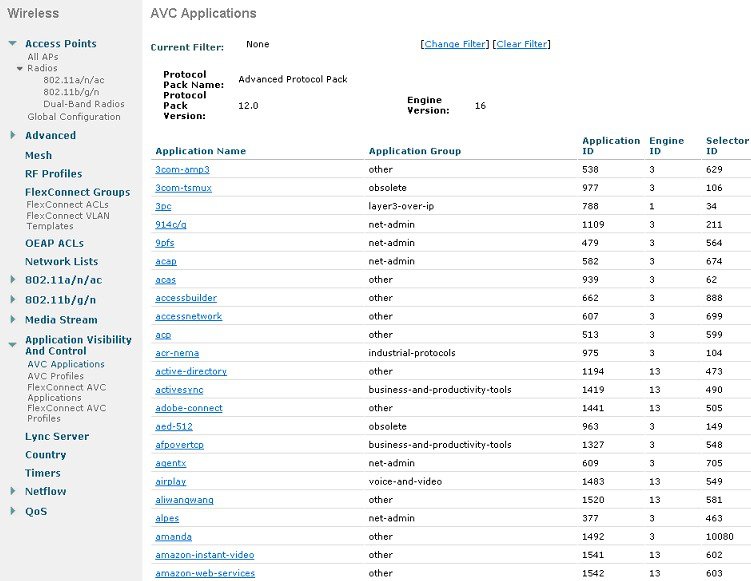The width and height of the screenshot is (751, 581).
Task: Open the agentx application link
Action: [x=171, y=463]
